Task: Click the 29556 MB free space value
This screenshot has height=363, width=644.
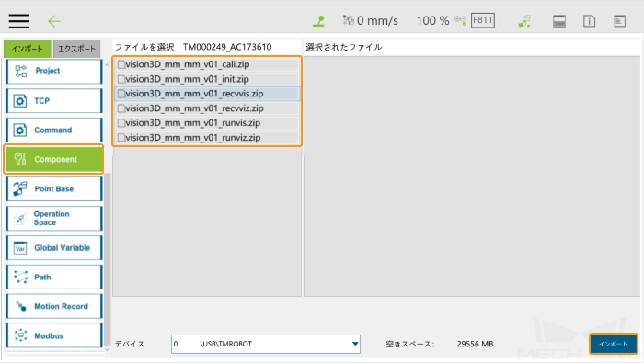Action: point(475,344)
